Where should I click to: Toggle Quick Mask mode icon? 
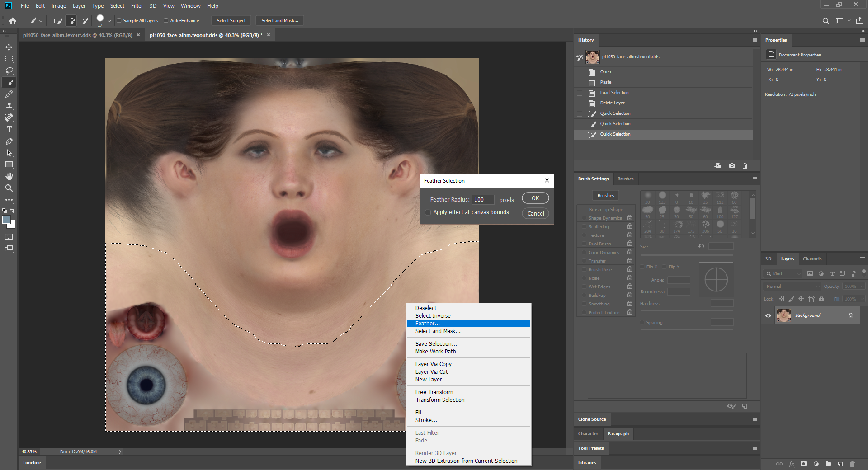[x=9, y=236]
